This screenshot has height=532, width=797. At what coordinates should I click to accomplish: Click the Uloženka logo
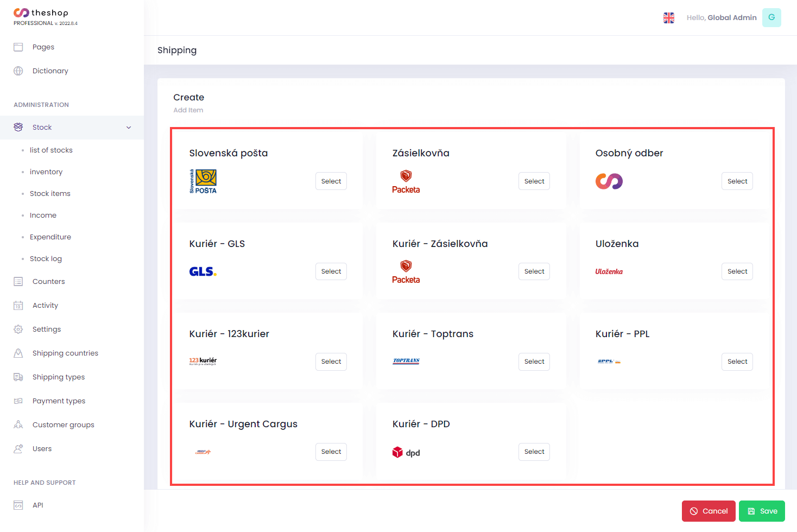coord(609,271)
